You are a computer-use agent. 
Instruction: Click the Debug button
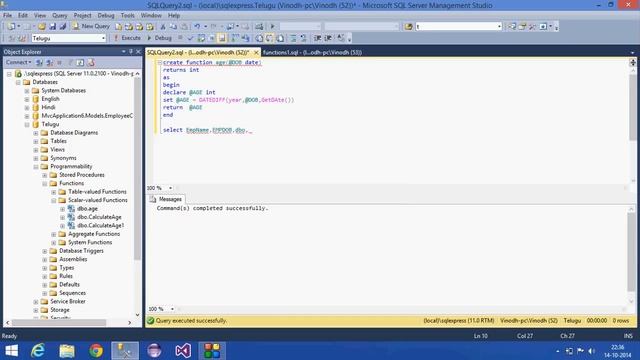point(159,38)
